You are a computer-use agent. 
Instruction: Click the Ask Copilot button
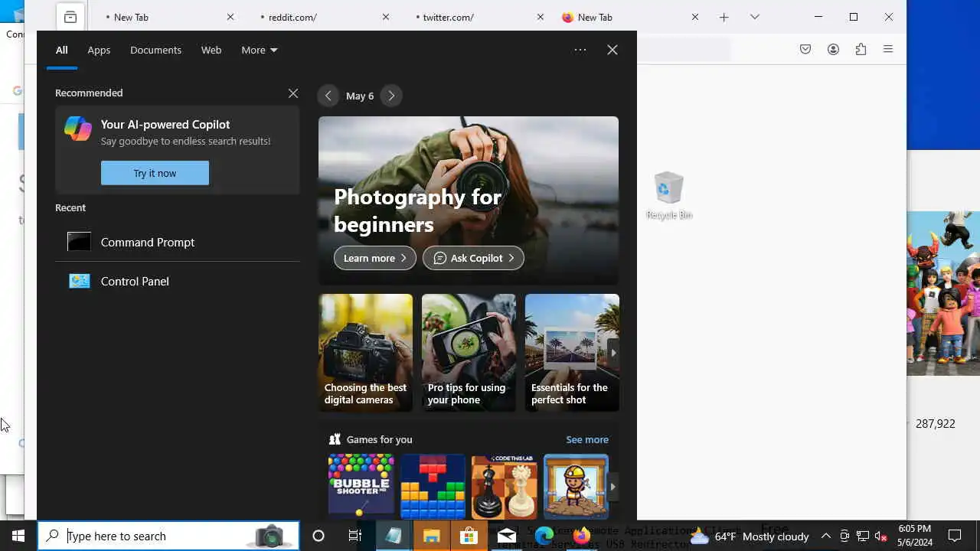[x=473, y=258]
